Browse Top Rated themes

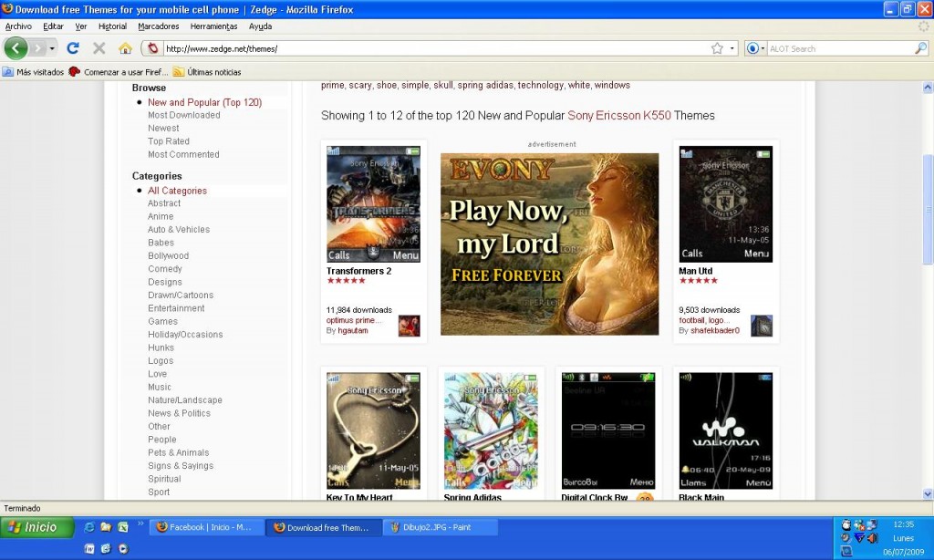tap(169, 141)
